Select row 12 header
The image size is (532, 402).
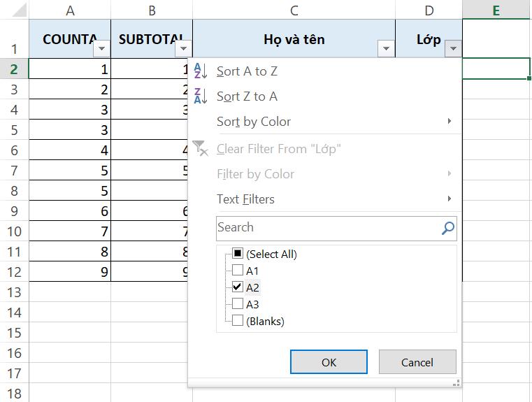click(x=14, y=271)
